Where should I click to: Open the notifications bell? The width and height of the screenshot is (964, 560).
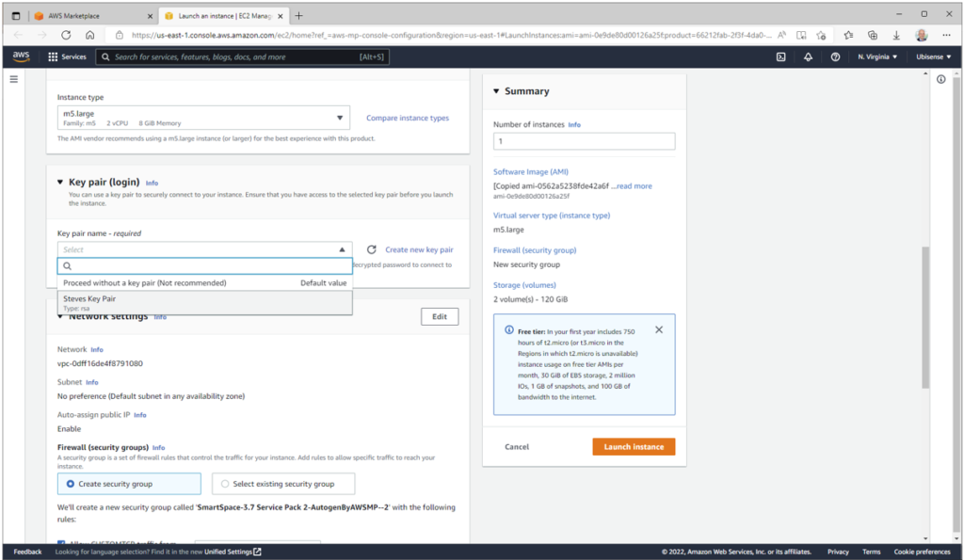pyautogui.click(x=808, y=56)
